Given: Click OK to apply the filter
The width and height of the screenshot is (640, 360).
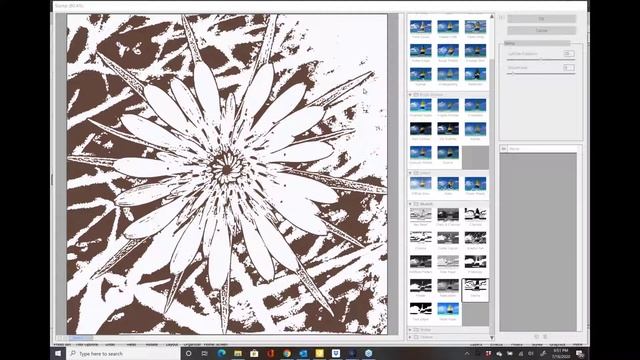Looking at the screenshot, I should [x=542, y=19].
